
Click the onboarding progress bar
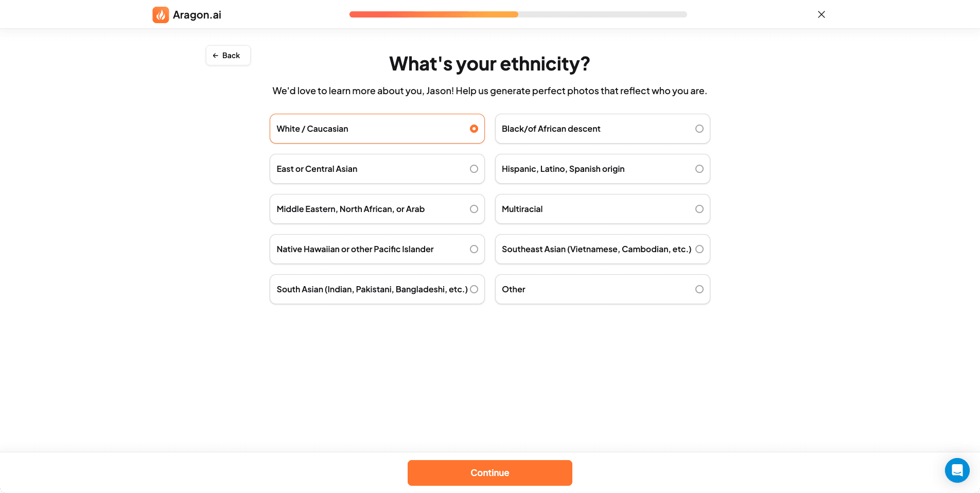coord(518,14)
